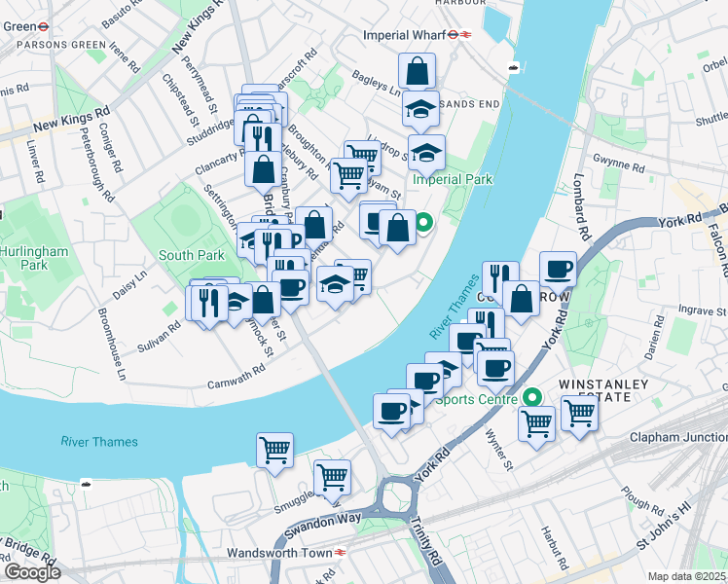
Task: Select the coffee cup marker nearest Wandsworth Bridge south
Action: [391, 411]
